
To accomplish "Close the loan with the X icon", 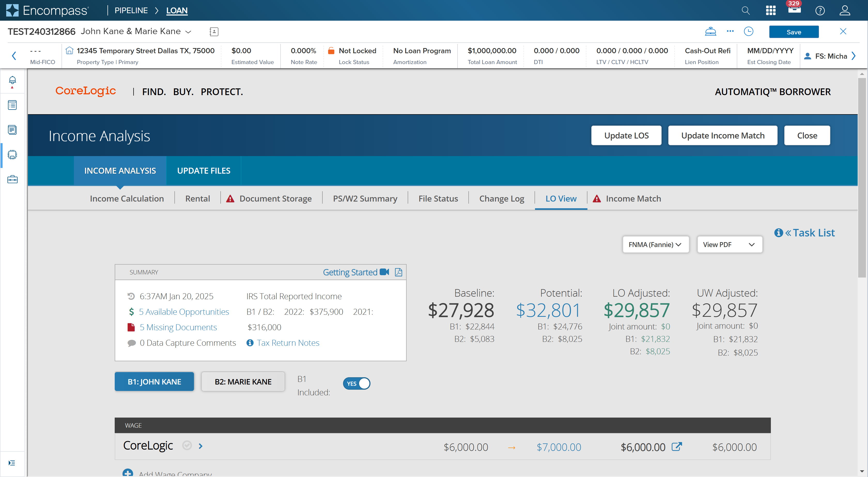I will (x=843, y=31).
